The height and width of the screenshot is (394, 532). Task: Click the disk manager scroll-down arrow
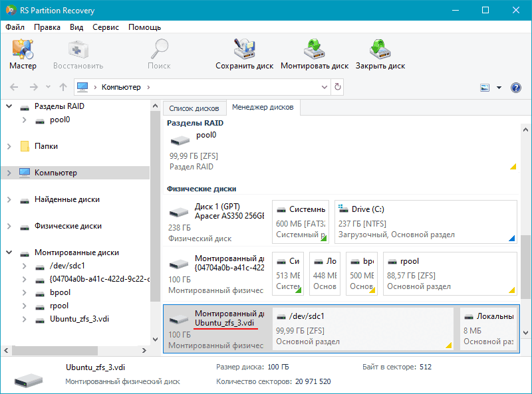[525, 333]
